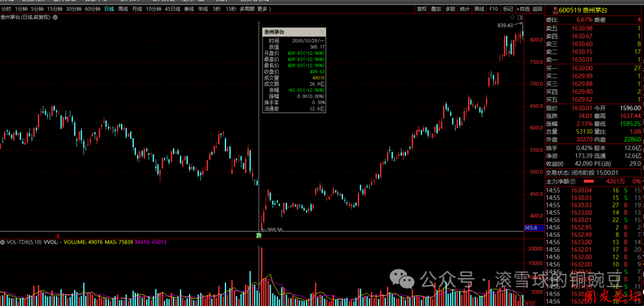Toggle 复权 price adjustment
Screen dimensions: 644x306
tap(422, 9)
